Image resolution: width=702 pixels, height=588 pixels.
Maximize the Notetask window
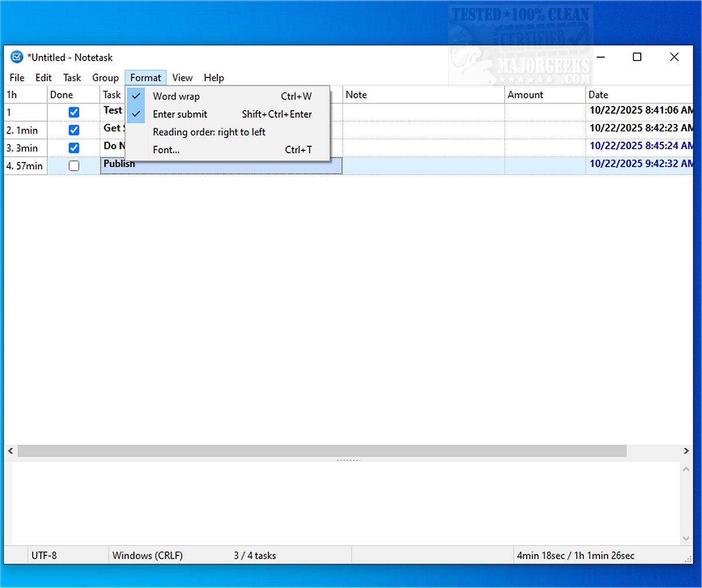637,57
